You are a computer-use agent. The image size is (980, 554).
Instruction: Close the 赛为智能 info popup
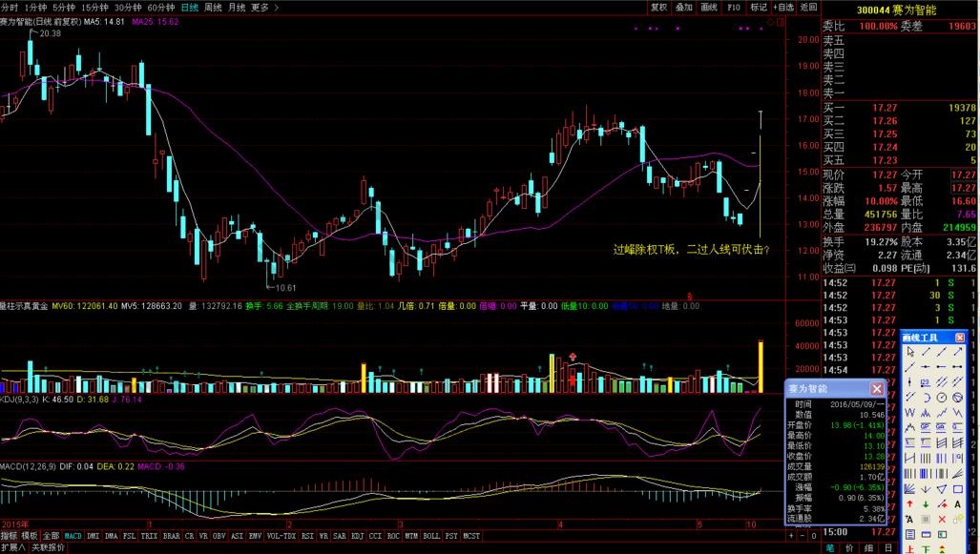point(877,389)
